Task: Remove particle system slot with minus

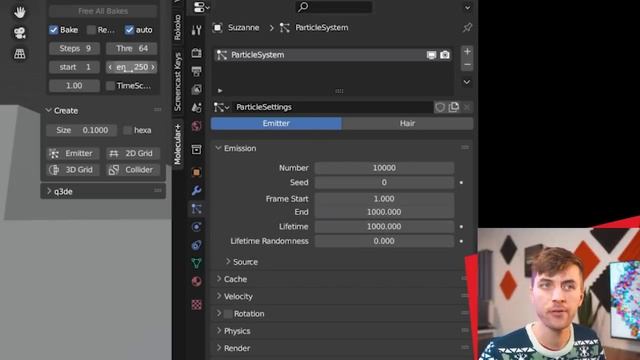Action: click(x=467, y=65)
